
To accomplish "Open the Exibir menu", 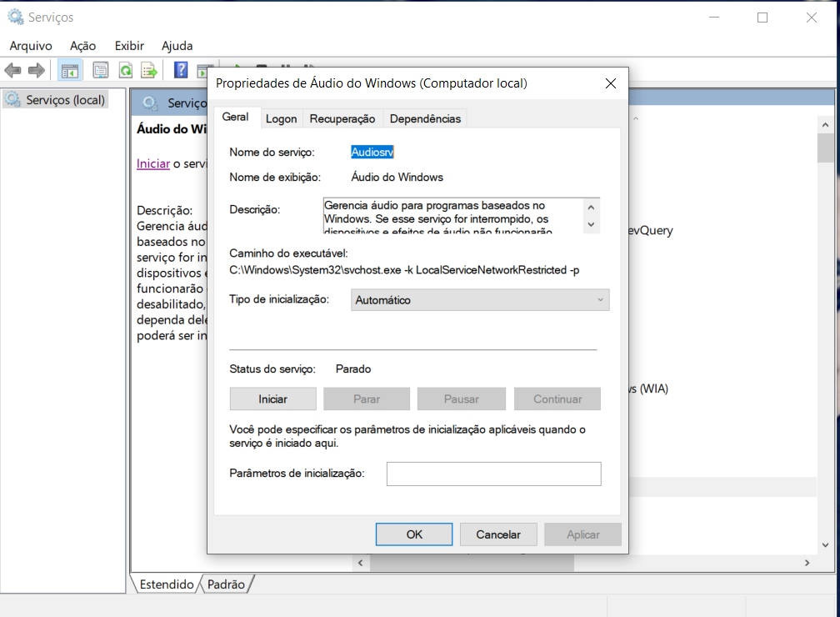I will pyautogui.click(x=130, y=46).
